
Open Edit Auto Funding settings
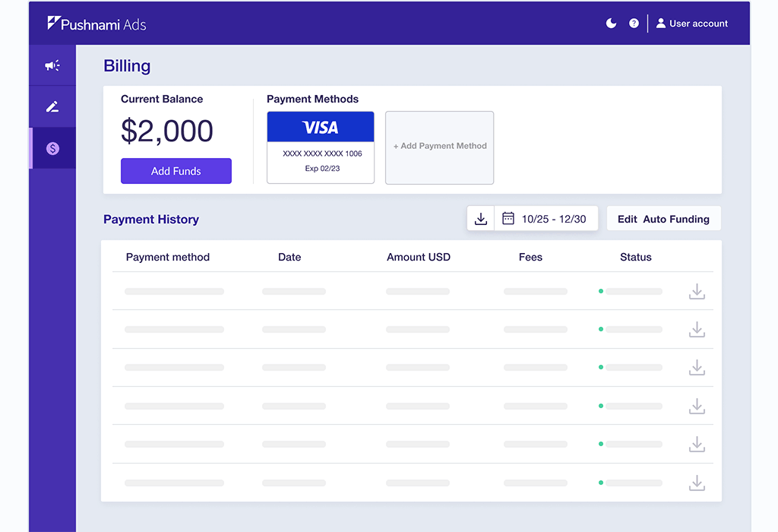tap(663, 218)
